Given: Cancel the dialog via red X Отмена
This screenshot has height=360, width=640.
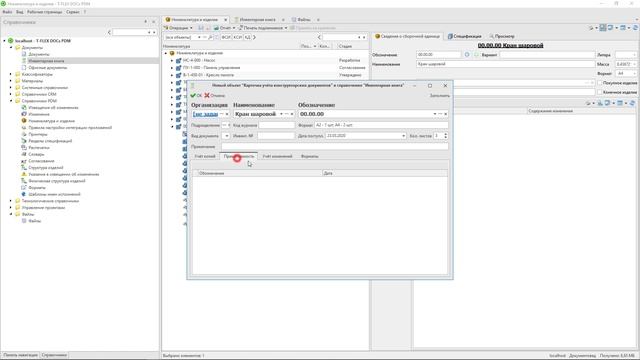Looking at the screenshot, I should [215, 96].
